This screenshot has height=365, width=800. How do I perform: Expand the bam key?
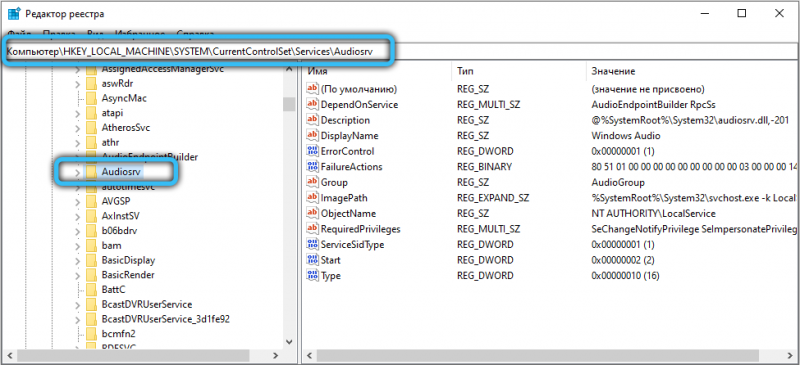[x=77, y=246]
